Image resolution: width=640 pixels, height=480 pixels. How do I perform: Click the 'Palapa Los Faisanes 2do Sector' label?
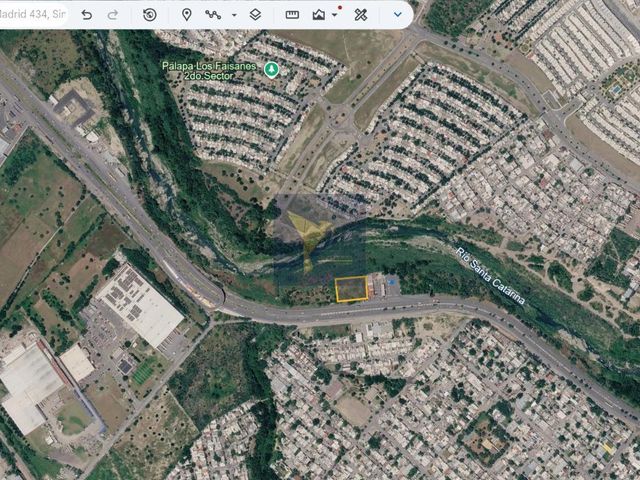coord(209,71)
